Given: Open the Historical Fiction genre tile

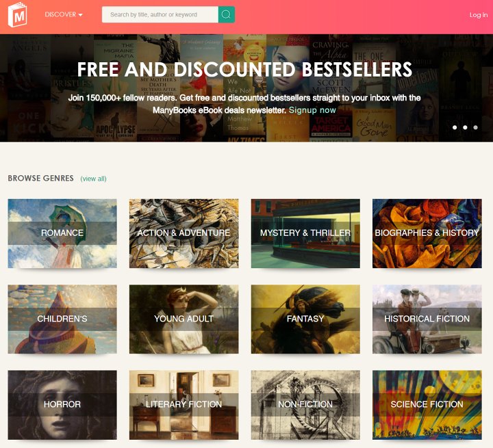Looking at the screenshot, I should tap(427, 319).
